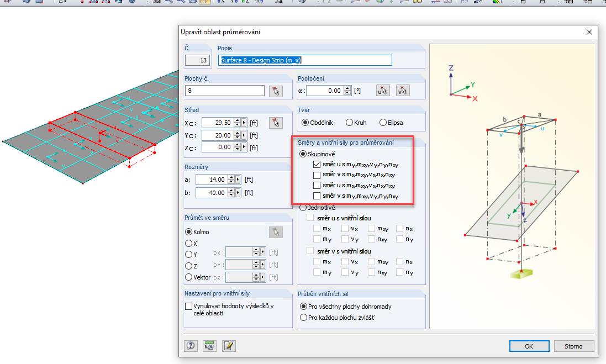Screen dimensions: 606x364
Task: Click the Zc spinner arrows
Action: [238, 147]
